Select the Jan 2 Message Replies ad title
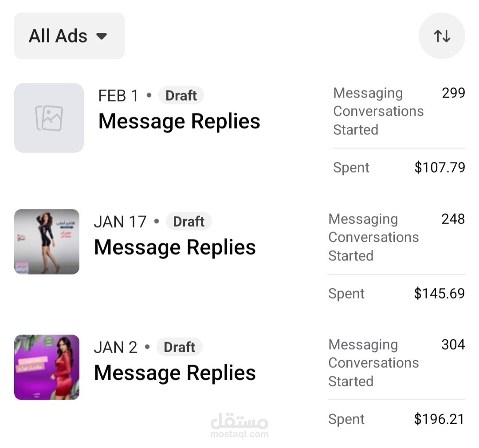This screenshot has width=479, height=448. pyautogui.click(x=175, y=373)
